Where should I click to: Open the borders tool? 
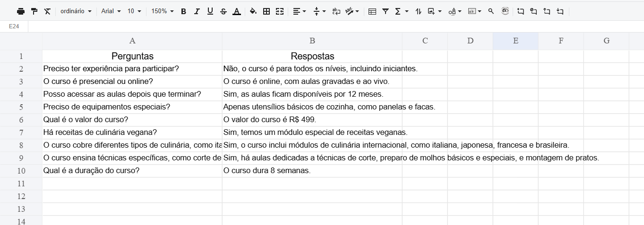coord(266,11)
